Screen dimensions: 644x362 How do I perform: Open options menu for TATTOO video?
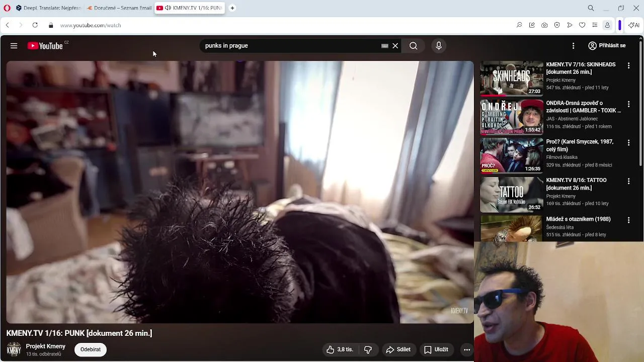(x=628, y=182)
